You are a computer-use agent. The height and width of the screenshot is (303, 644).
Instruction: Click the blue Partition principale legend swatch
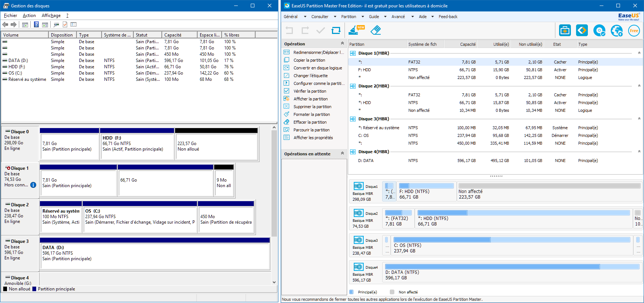pos(34,289)
